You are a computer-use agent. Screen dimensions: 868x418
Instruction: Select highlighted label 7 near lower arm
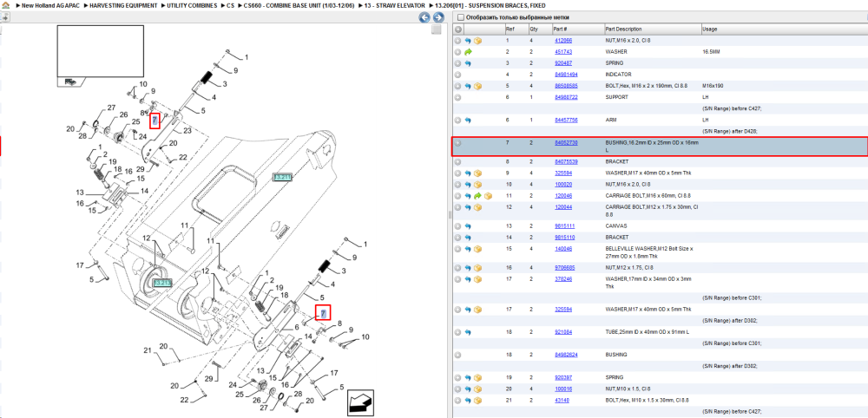click(323, 314)
